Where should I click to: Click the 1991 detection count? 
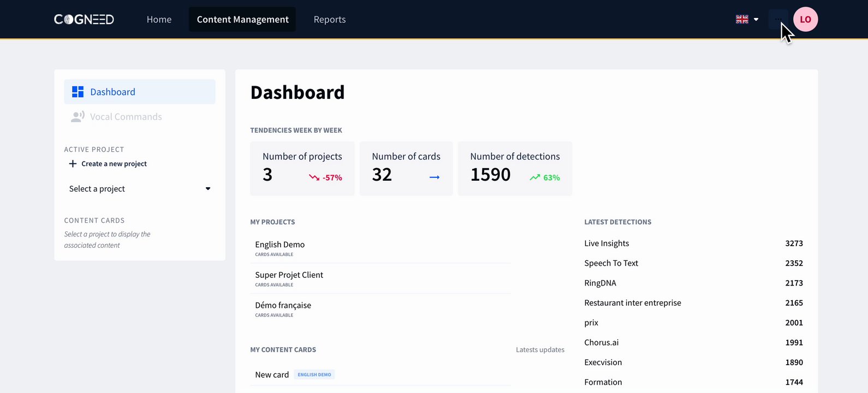[x=794, y=342]
